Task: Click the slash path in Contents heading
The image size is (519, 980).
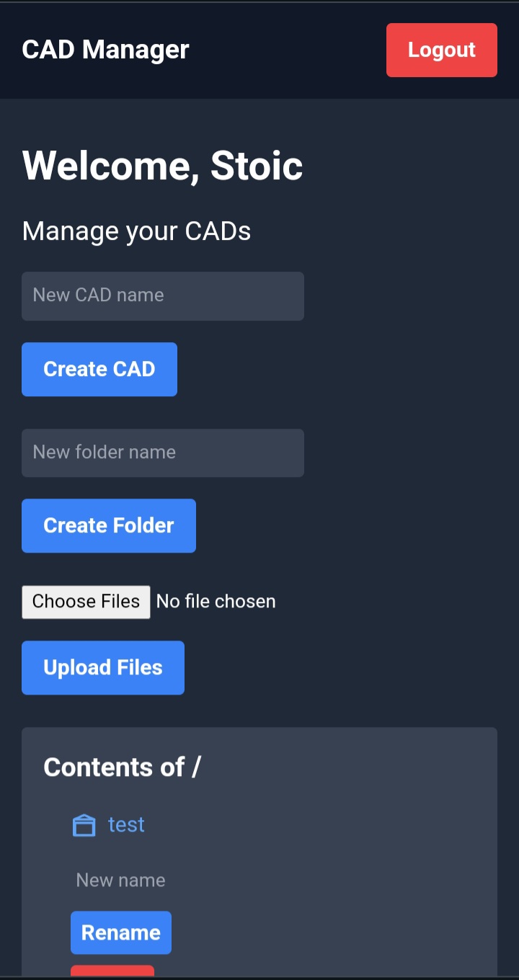Action: pyautogui.click(x=196, y=767)
